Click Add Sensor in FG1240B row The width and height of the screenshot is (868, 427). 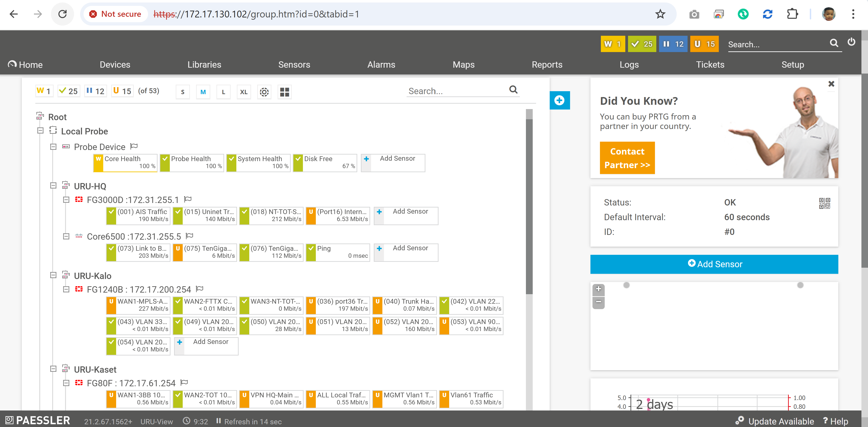[x=206, y=346]
